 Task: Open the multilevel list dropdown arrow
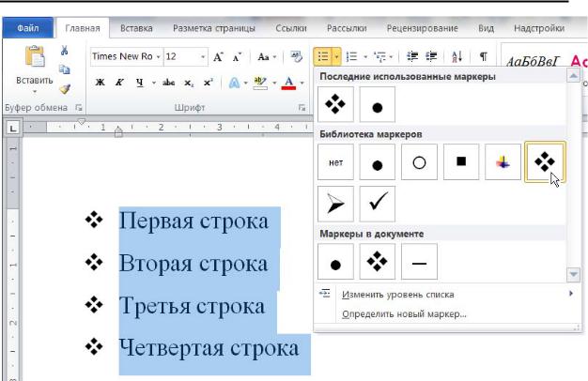pos(391,57)
